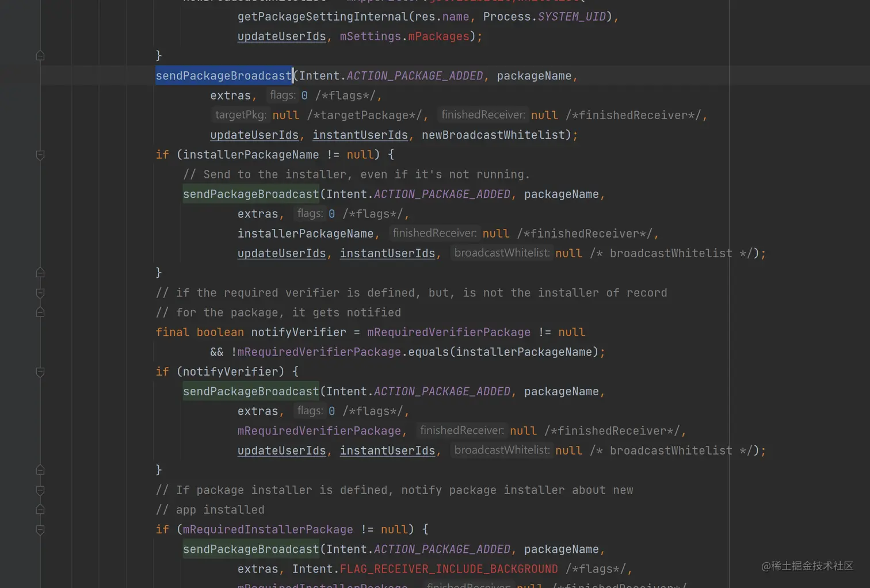The image size is (870, 588).
Task: Fold the '// if the required verifier' comment block
Action: pyautogui.click(x=40, y=293)
